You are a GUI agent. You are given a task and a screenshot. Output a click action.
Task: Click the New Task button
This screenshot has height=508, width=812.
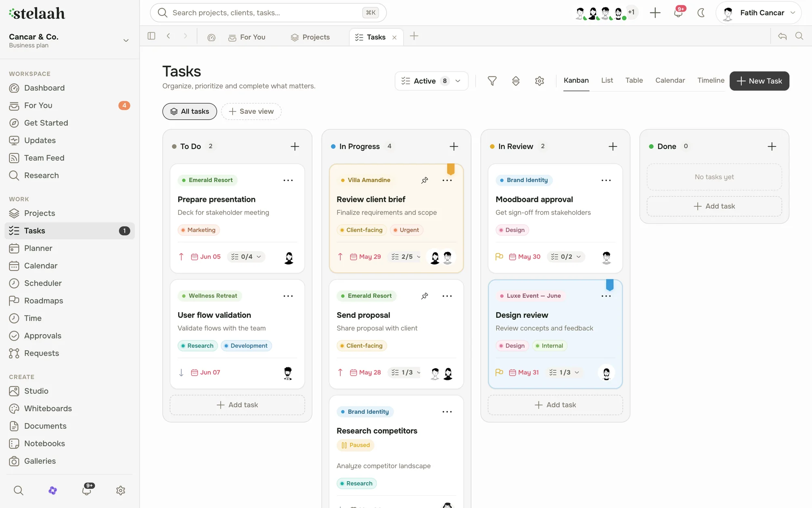click(759, 81)
